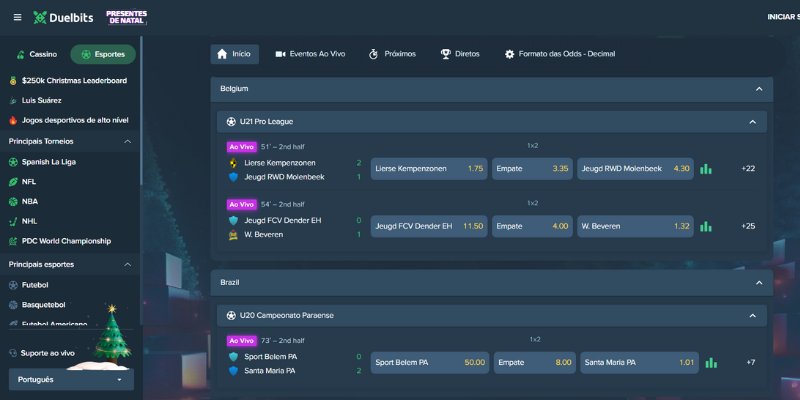Click the ball icon next to Futebol

click(13, 285)
